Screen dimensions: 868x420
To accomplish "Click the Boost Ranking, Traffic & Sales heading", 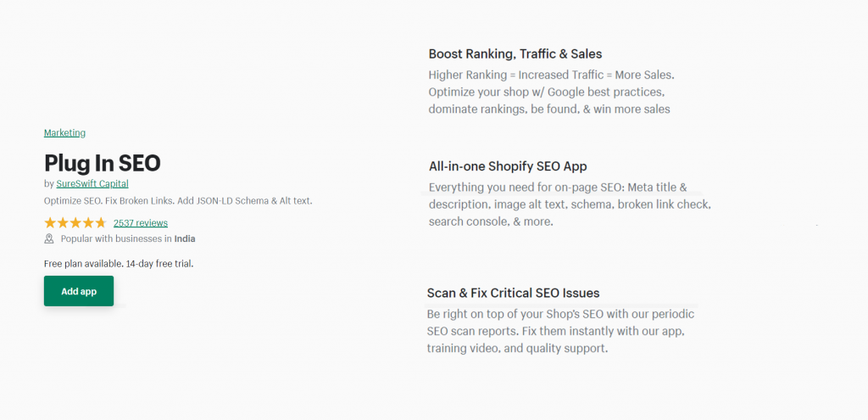I will point(515,53).
